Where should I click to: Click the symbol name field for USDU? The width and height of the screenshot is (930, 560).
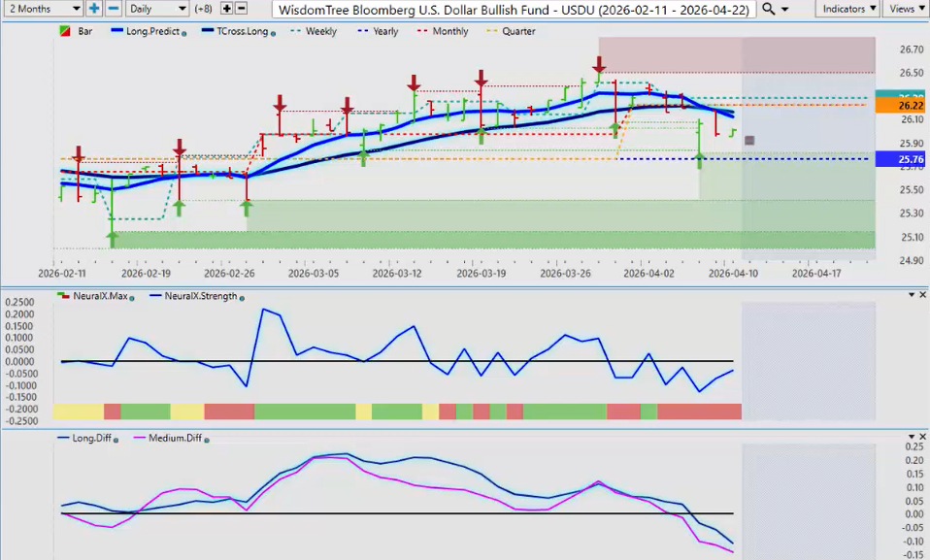click(515, 8)
